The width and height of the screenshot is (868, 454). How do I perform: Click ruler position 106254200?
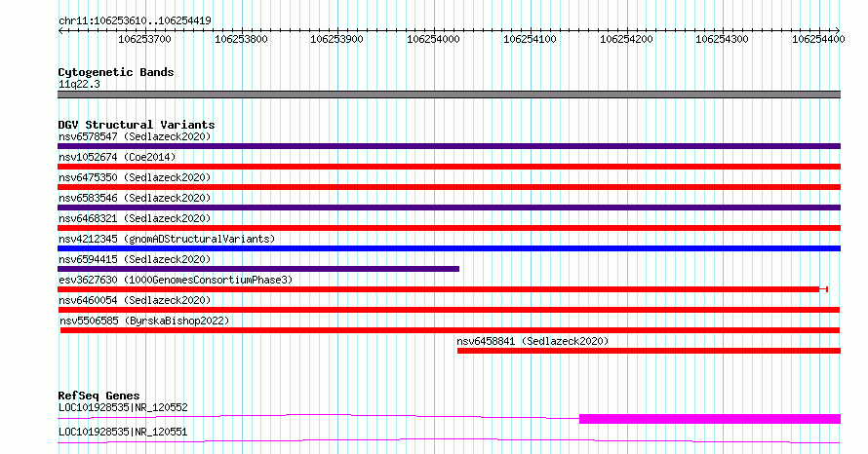(x=626, y=39)
